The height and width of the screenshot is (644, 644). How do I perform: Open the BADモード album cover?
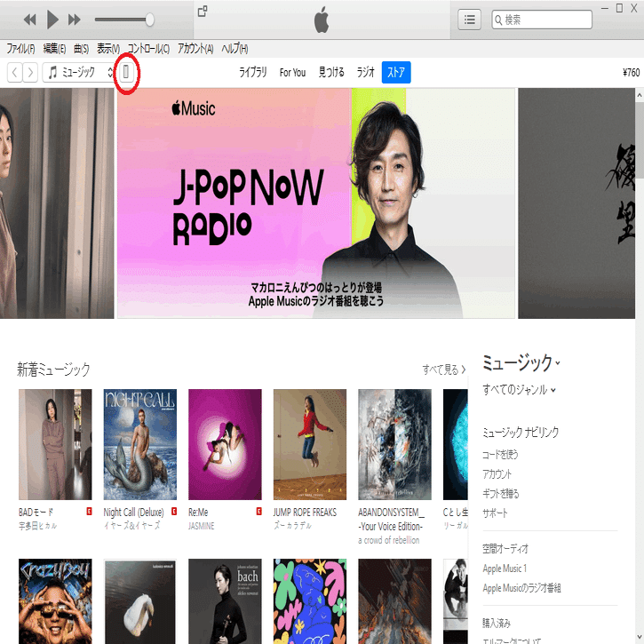pos(55,444)
